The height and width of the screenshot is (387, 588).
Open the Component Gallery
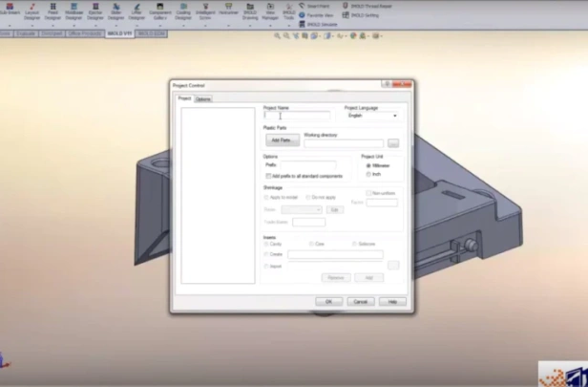click(x=160, y=11)
